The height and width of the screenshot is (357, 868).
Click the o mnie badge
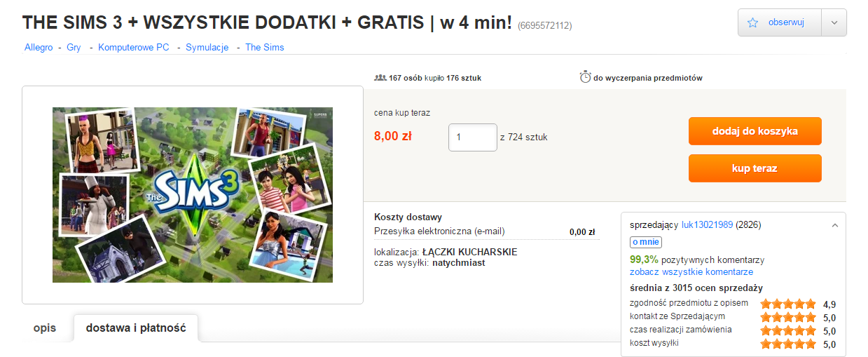(645, 243)
